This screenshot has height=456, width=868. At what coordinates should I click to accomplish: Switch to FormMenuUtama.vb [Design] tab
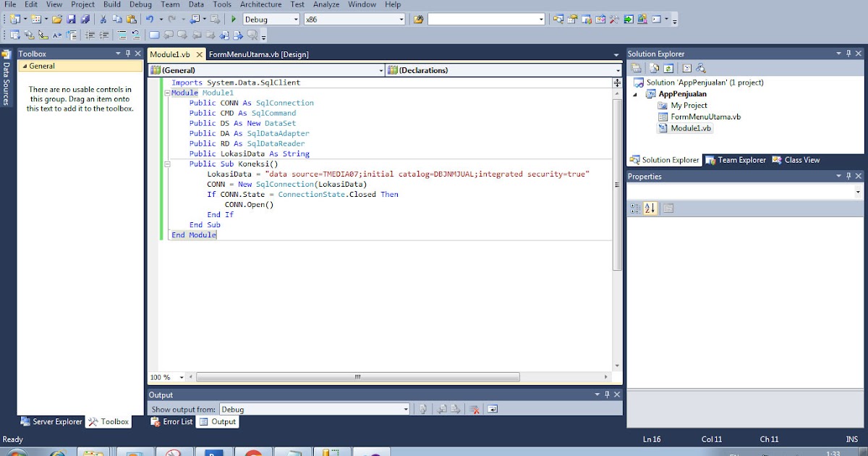[x=258, y=54]
